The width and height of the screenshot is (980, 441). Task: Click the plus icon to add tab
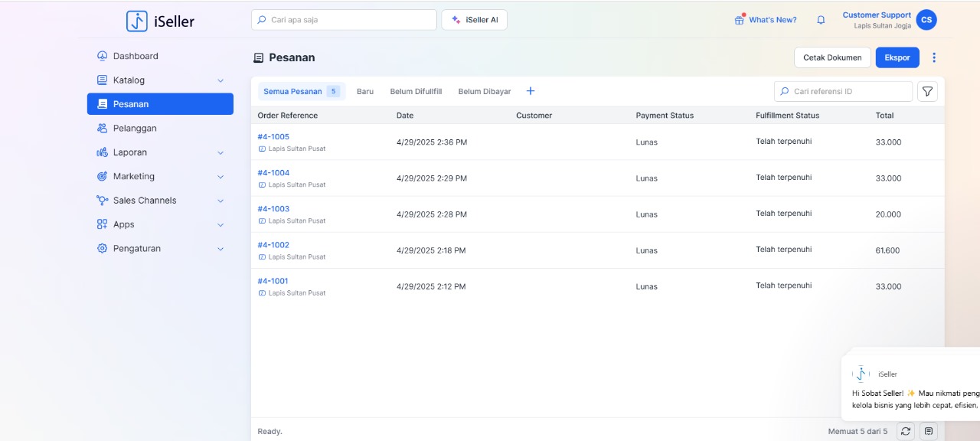(x=531, y=91)
